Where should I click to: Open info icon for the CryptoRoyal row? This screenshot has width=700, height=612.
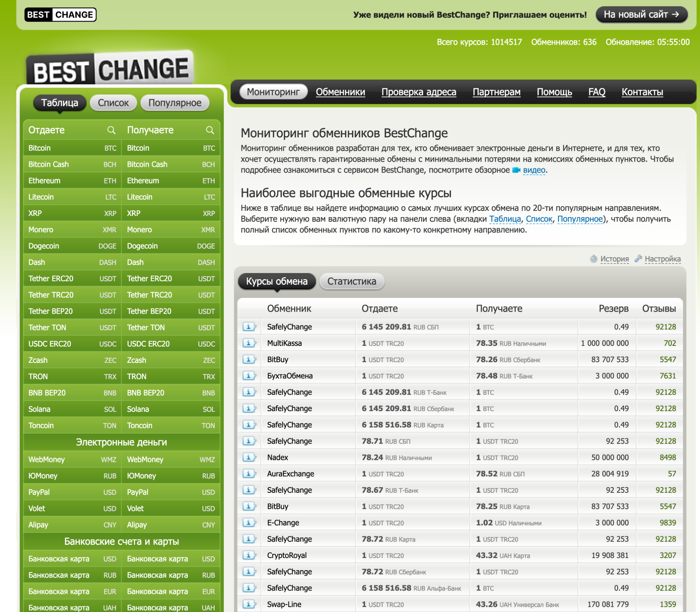click(x=249, y=555)
